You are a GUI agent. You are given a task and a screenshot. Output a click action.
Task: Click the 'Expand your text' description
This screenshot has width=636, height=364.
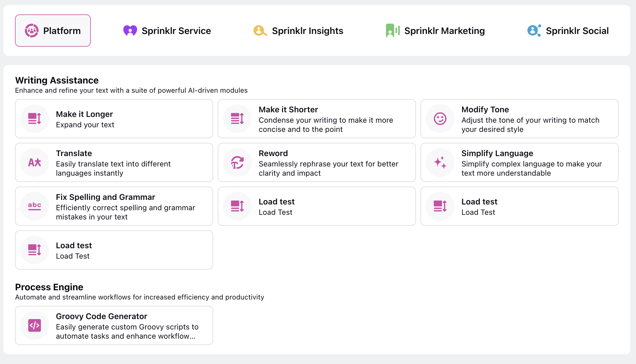(x=85, y=125)
